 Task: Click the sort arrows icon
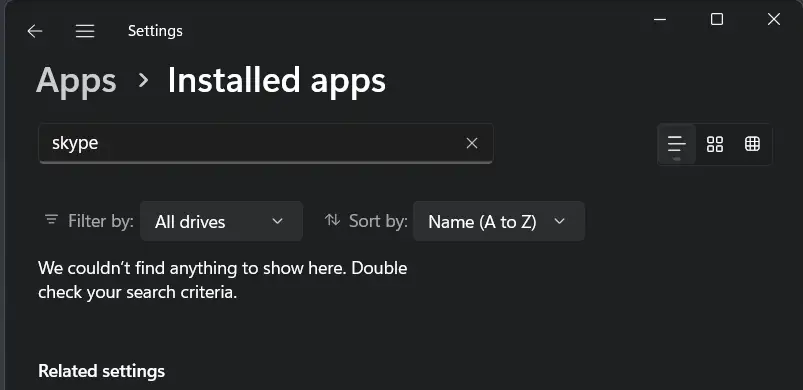click(x=332, y=220)
